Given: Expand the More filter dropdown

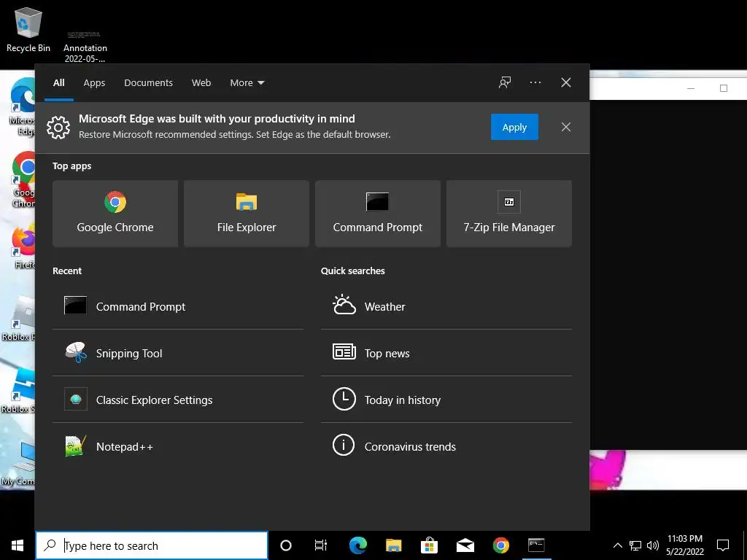Looking at the screenshot, I should click(247, 83).
